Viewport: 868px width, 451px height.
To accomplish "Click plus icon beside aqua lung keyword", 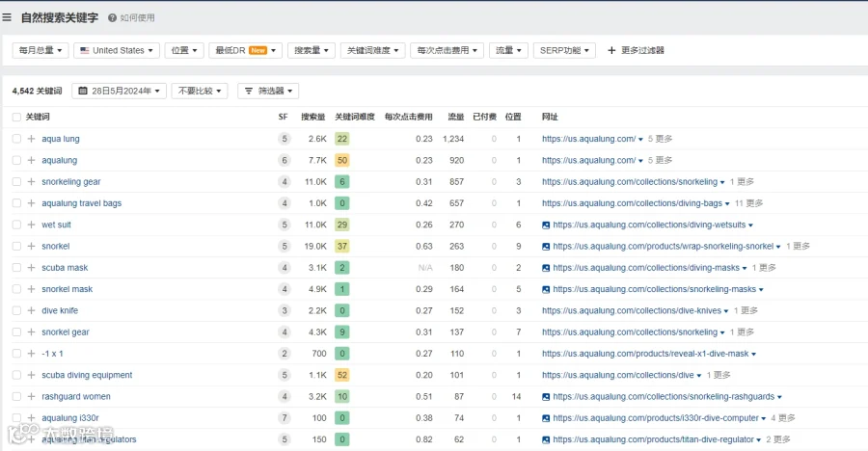I will coord(32,139).
